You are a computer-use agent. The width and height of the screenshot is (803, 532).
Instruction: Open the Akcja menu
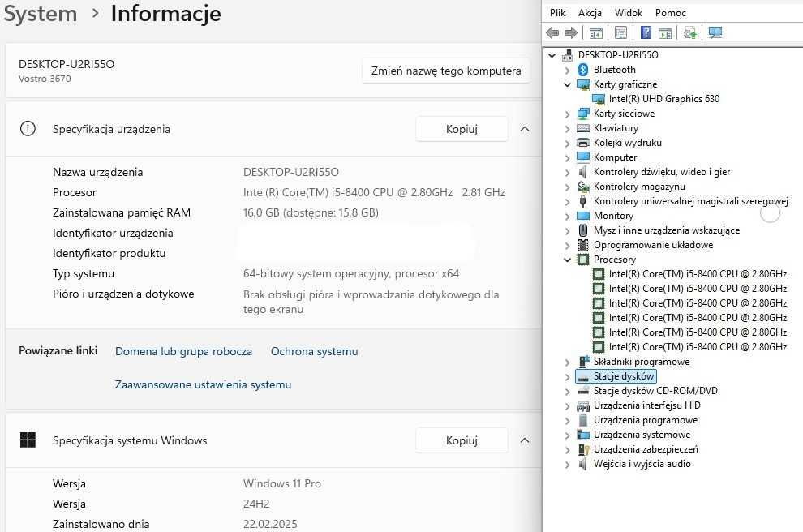click(590, 13)
